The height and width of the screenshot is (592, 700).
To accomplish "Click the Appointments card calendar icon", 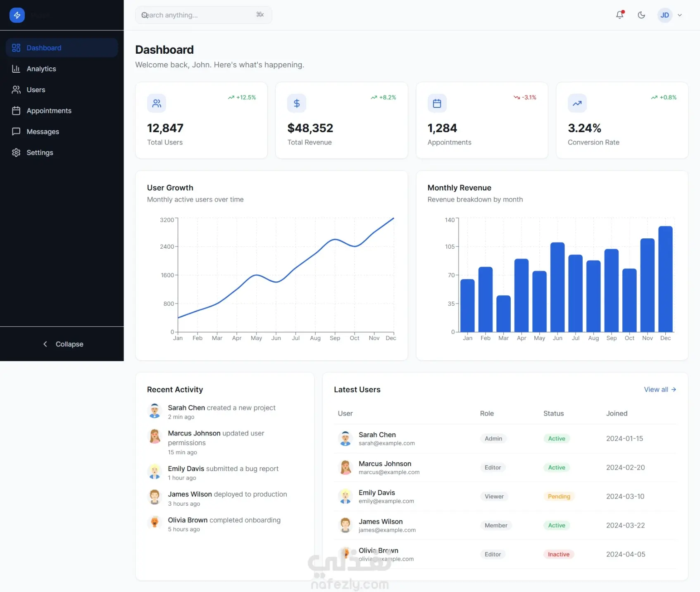I will 437,103.
